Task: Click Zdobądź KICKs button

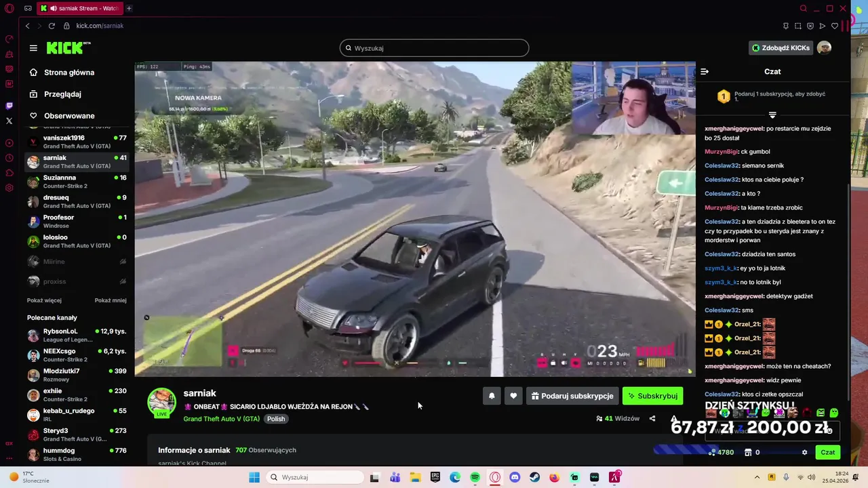Action: (x=781, y=48)
